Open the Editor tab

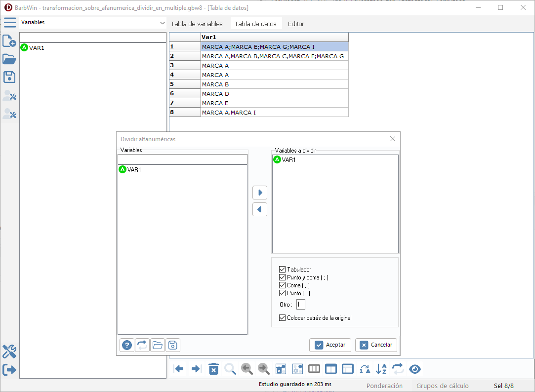click(296, 24)
